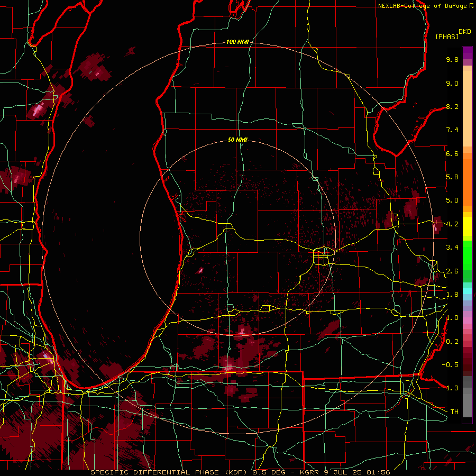Image resolution: width=476 pixels, height=476 pixels.
Task: Pick the light peach swatch on the color bar
Action: pos(467,109)
